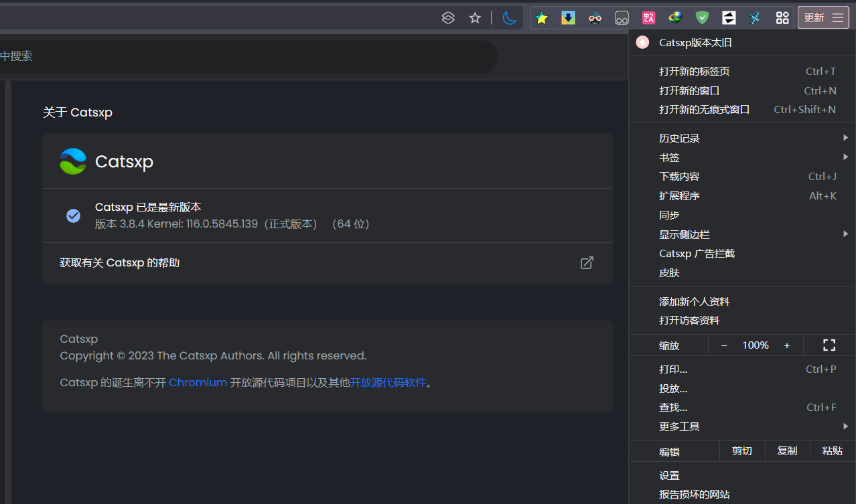Select 查找... menu item
Viewport: 856px width, 504px height.
tap(742, 408)
